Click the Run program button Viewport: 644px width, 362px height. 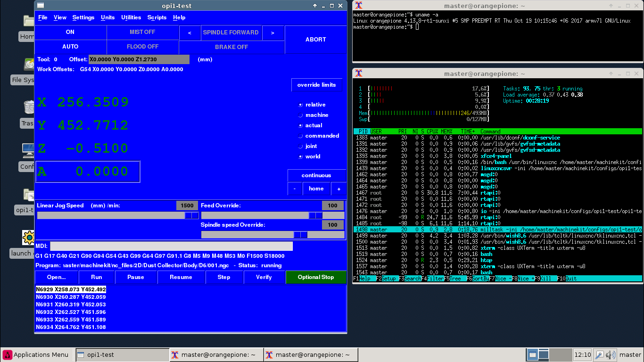click(x=97, y=277)
